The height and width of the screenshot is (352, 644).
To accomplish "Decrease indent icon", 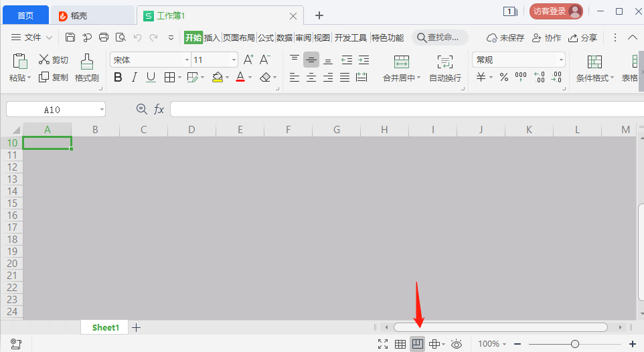I will [x=347, y=60].
